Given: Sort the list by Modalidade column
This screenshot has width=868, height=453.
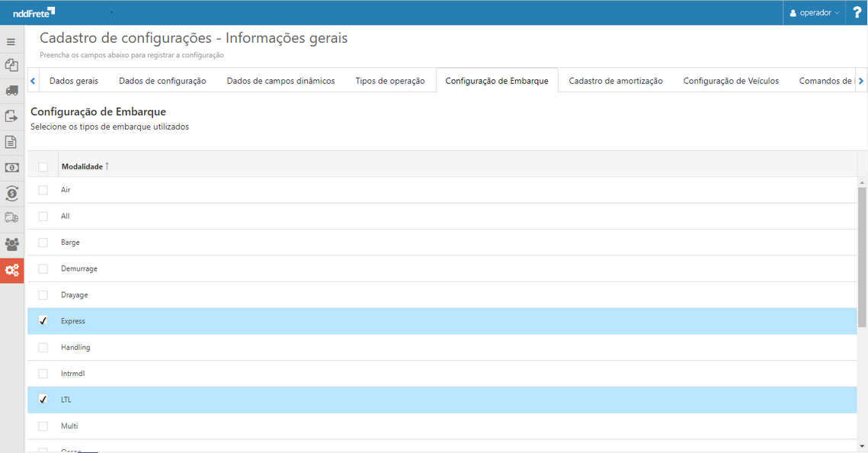Looking at the screenshot, I should click(x=83, y=165).
